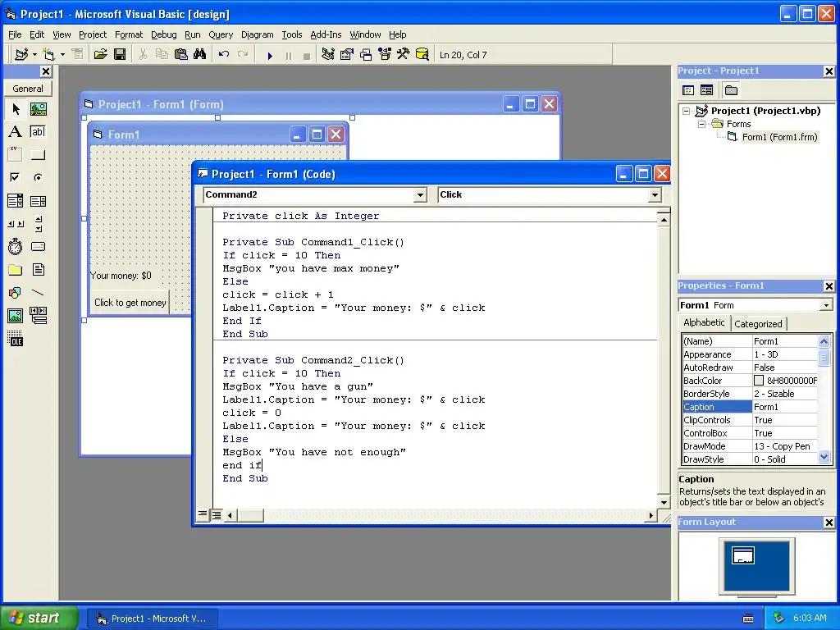The image size is (840, 630).
Task: Pick the Frame control in the toolbox
Action: coord(16,155)
